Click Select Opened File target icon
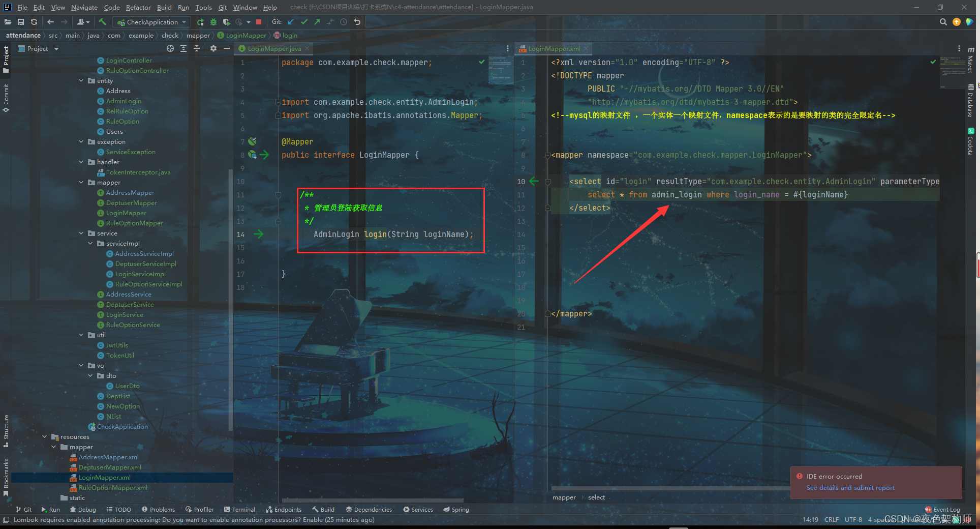 click(170, 48)
